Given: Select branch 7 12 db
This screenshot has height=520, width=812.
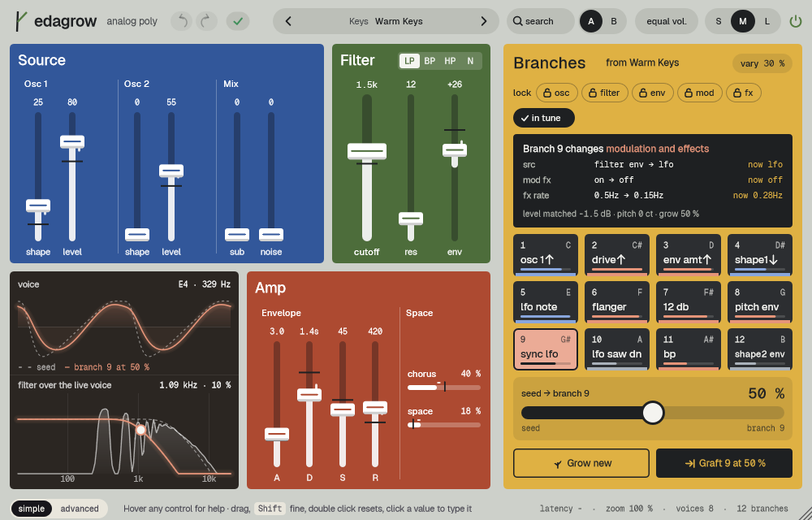Looking at the screenshot, I should pyautogui.click(x=689, y=302).
